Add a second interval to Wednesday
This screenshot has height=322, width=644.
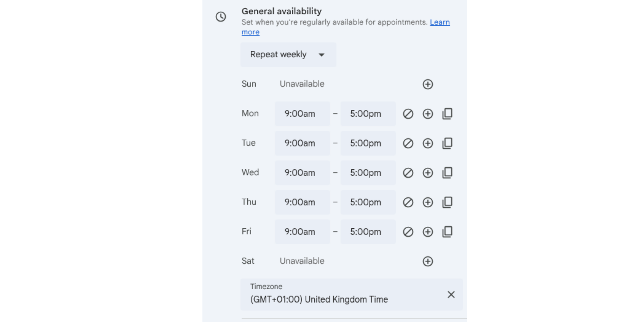(428, 173)
